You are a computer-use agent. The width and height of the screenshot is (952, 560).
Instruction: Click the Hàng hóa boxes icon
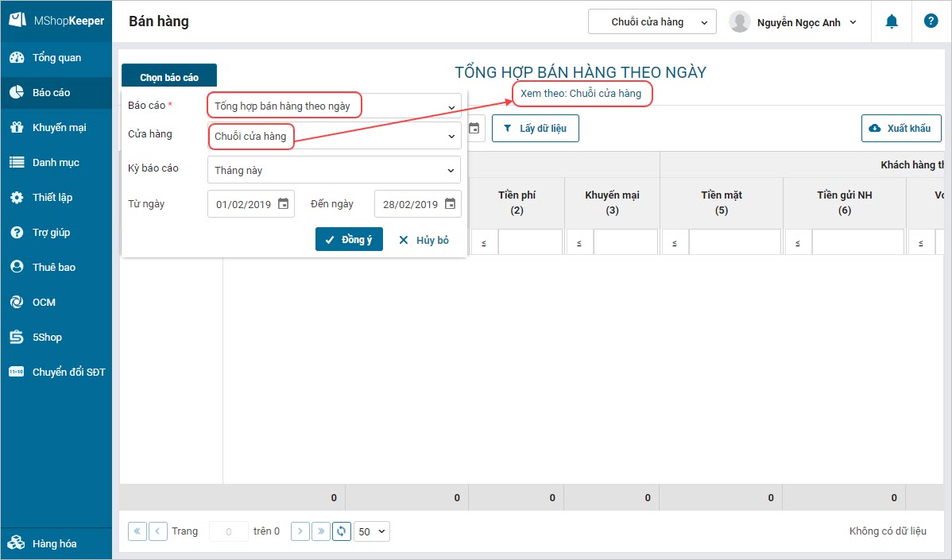pyautogui.click(x=17, y=543)
